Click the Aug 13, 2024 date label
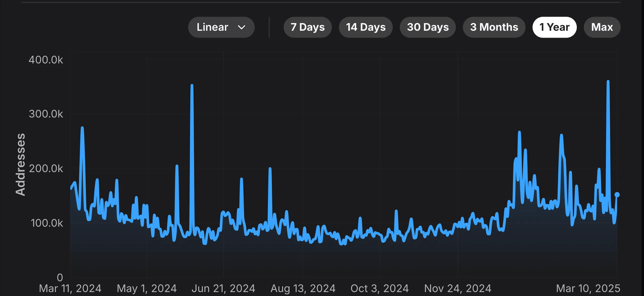This screenshot has height=296, width=644. coord(303,289)
